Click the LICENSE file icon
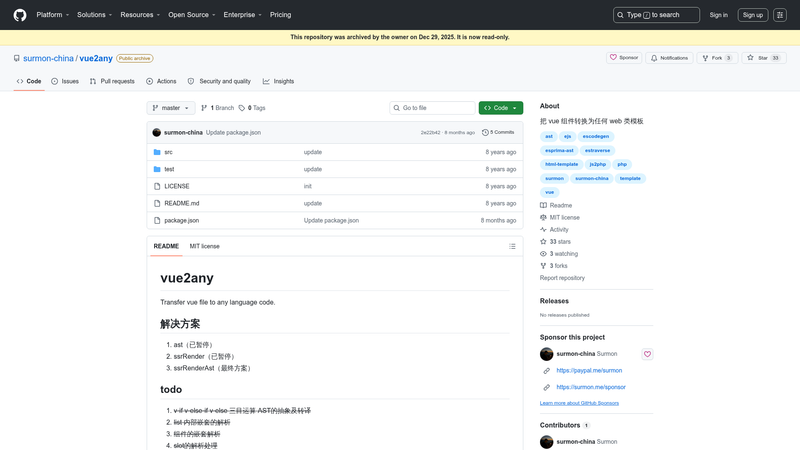Image resolution: width=800 pixels, height=450 pixels. pos(157,186)
